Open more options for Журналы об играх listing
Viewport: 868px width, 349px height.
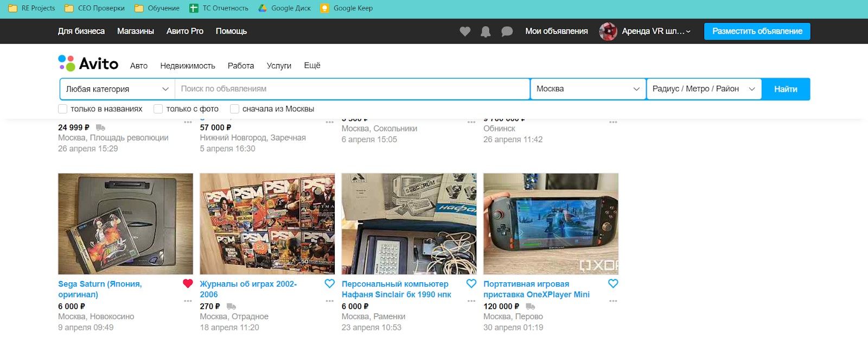coord(329,301)
